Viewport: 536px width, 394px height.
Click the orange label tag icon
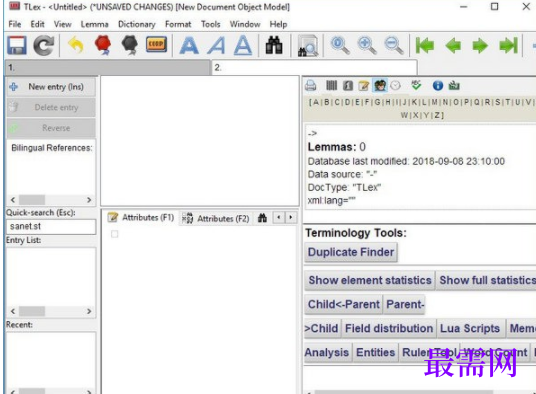[157, 44]
